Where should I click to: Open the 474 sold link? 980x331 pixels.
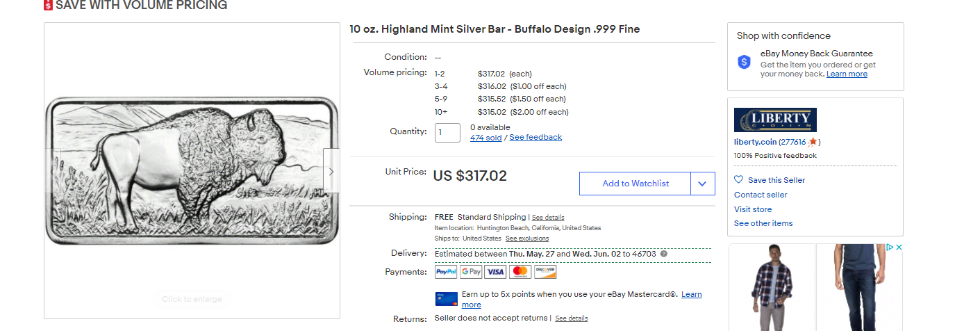(x=485, y=138)
